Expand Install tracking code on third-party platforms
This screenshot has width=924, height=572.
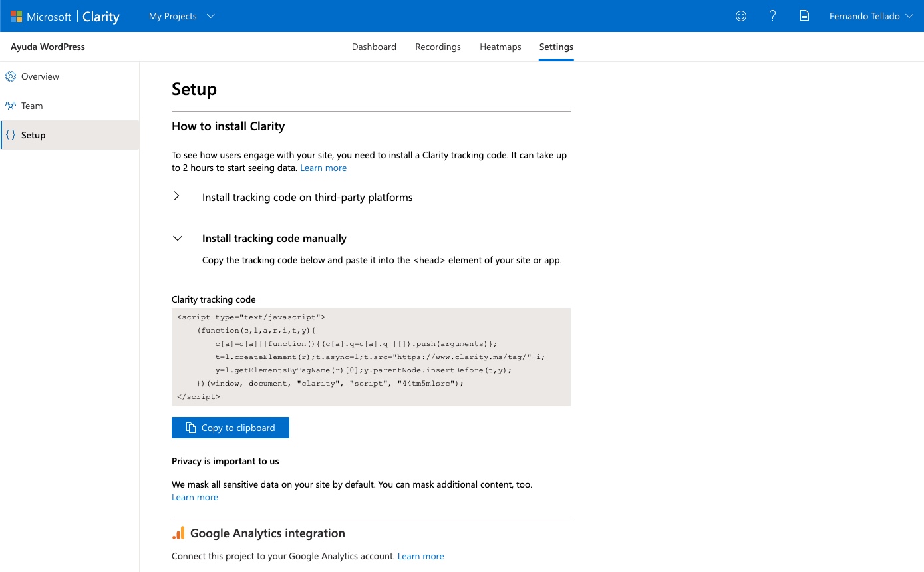(307, 198)
